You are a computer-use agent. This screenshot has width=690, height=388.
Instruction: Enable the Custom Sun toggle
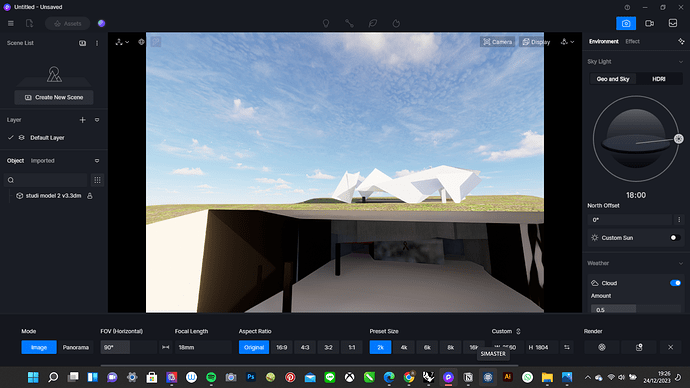675,238
